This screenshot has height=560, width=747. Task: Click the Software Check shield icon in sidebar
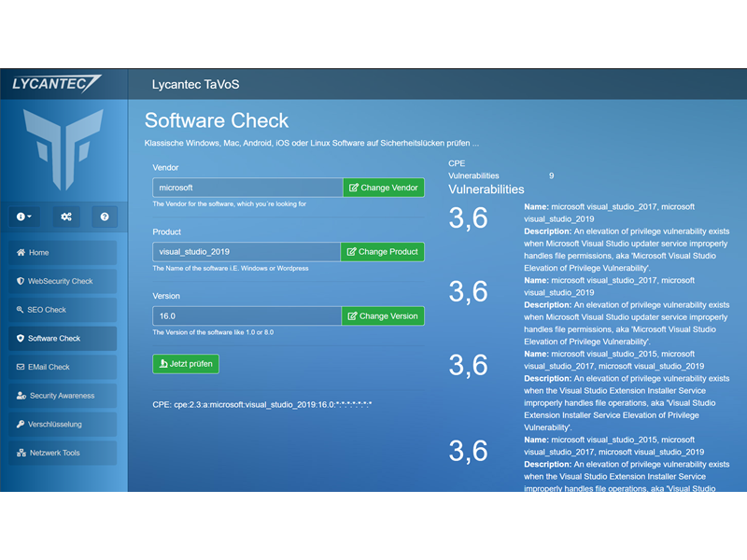point(21,338)
